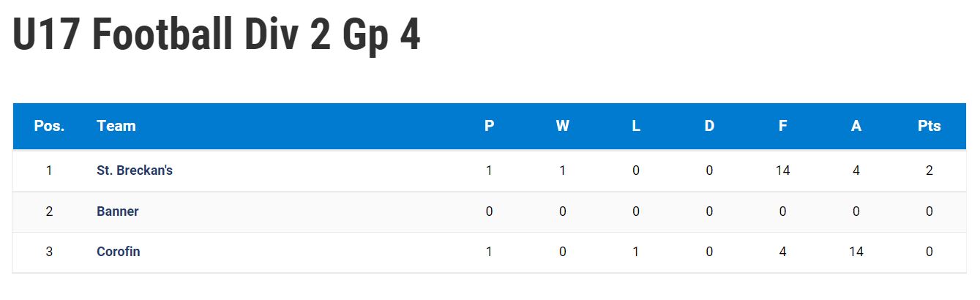Open the St. Breckan's team link

point(135,170)
